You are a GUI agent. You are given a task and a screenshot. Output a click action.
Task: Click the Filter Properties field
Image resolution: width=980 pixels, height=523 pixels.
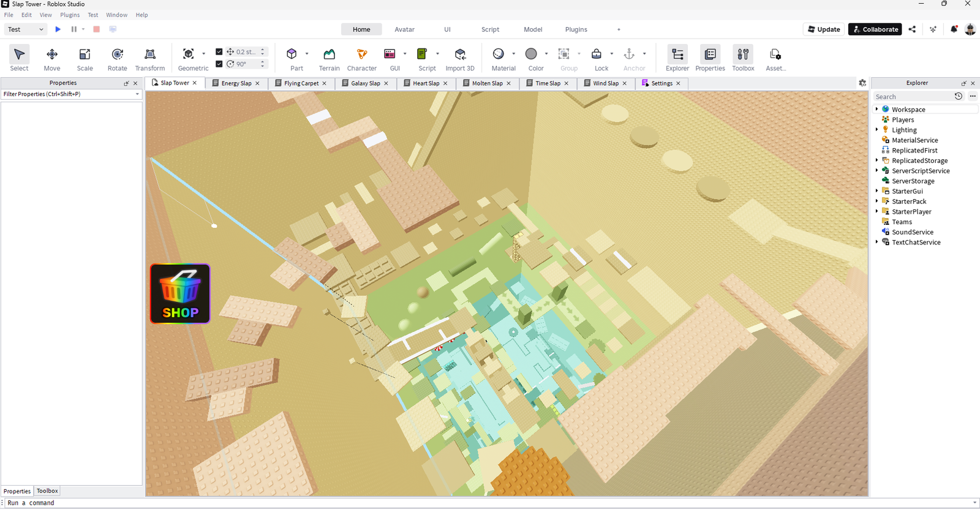pyautogui.click(x=71, y=94)
